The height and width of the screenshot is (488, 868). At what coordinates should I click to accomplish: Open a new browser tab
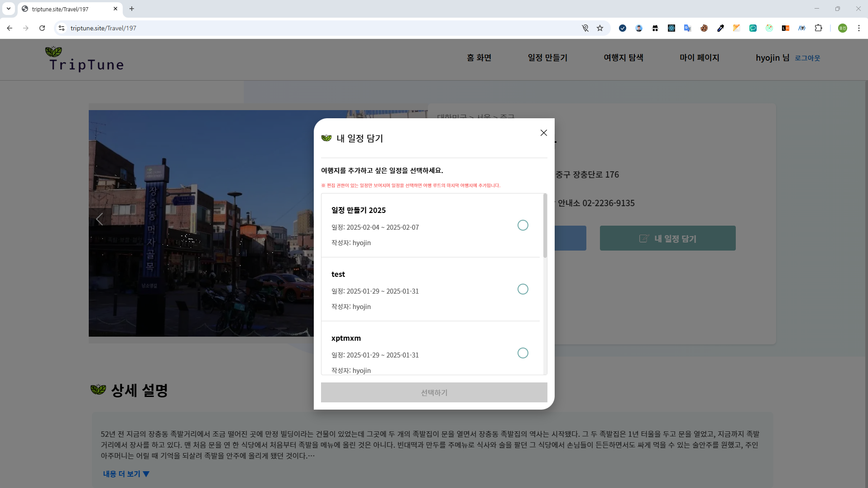(x=132, y=9)
